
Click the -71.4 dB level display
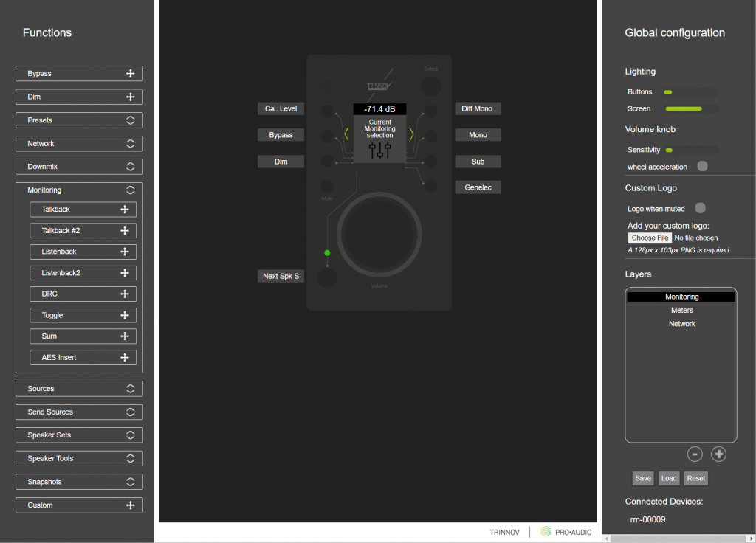point(379,109)
